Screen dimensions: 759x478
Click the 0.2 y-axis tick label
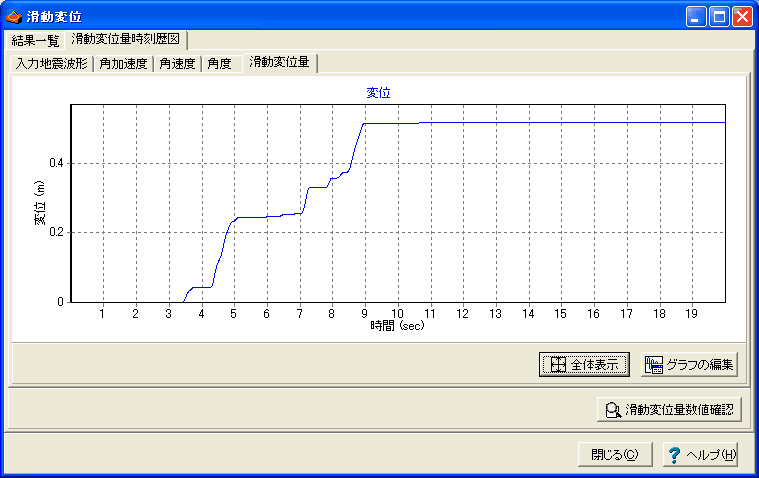pos(56,232)
